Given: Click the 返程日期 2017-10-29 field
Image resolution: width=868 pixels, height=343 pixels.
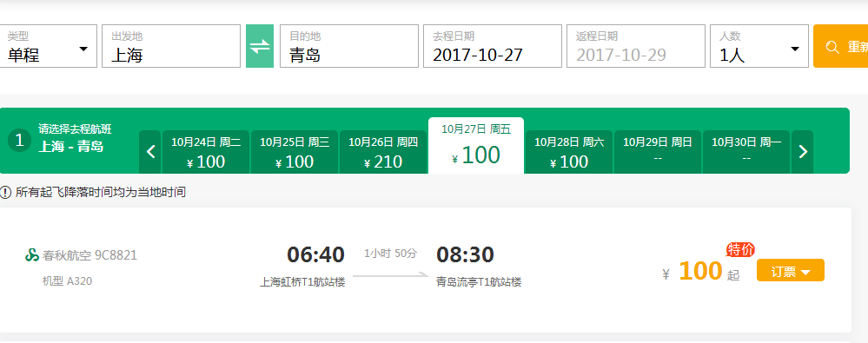Looking at the screenshot, I should (636, 46).
